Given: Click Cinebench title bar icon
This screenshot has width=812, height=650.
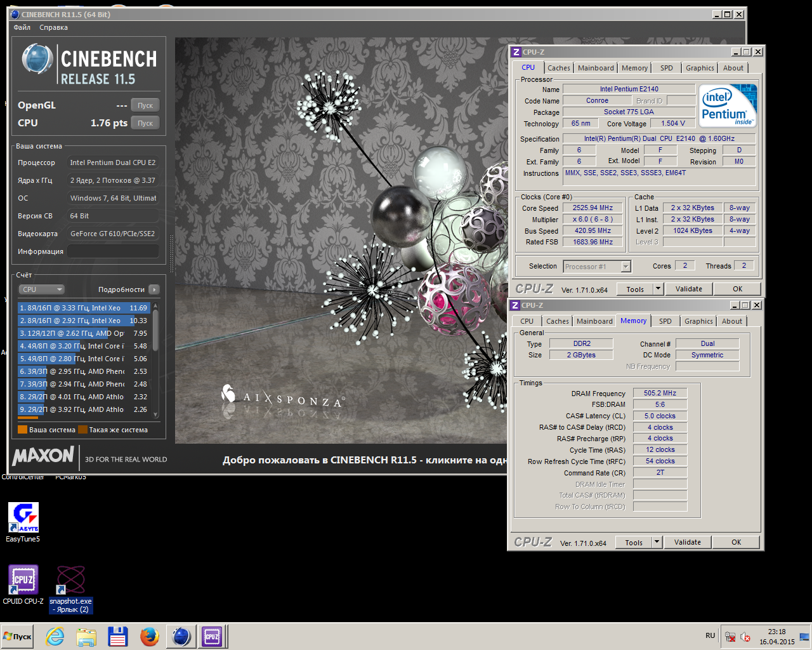Looking at the screenshot, I should point(15,14).
